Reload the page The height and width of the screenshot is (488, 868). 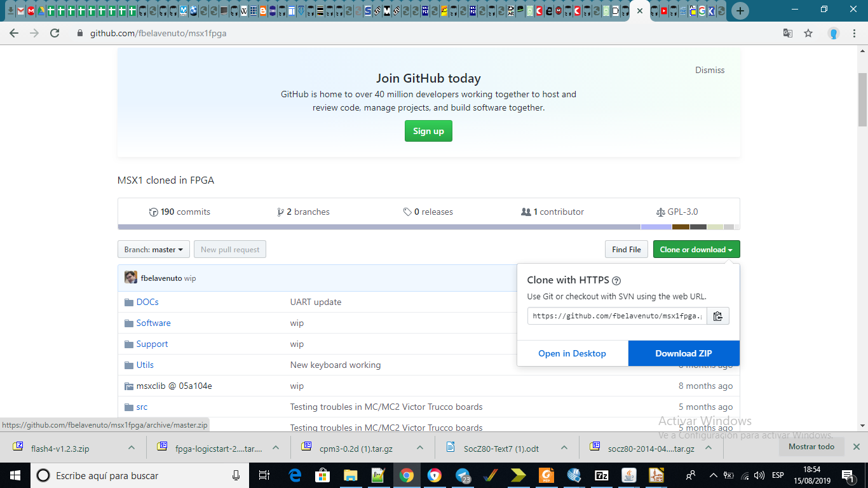coord(55,33)
